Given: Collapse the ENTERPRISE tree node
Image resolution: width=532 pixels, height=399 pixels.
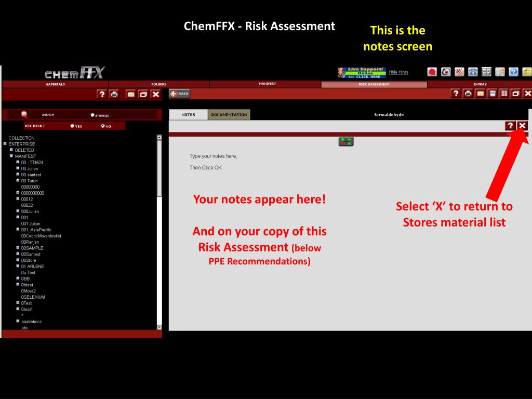Looking at the screenshot, I should pyautogui.click(x=5, y=144).
